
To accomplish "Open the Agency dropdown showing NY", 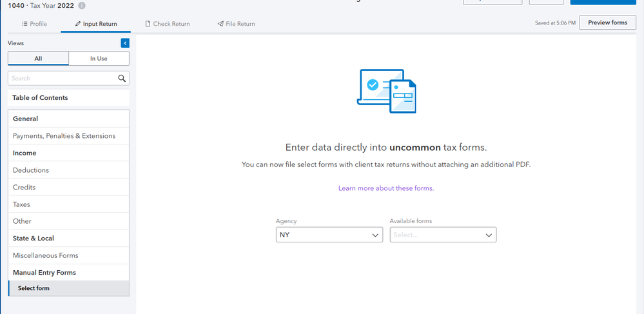I will click(x=329, y=235).
